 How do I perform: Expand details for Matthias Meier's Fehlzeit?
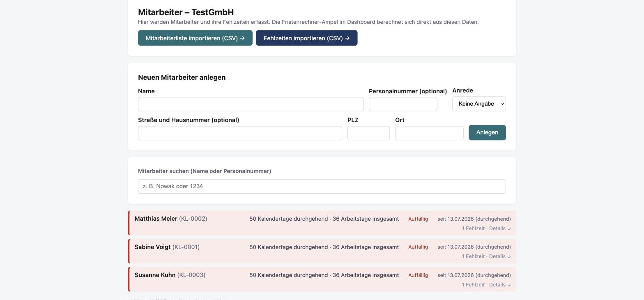coord(486,228)
